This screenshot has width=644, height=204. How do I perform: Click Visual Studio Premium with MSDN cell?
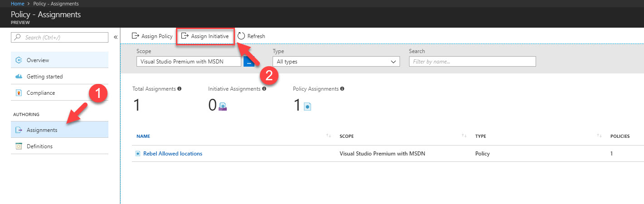[x=382, y=153]
